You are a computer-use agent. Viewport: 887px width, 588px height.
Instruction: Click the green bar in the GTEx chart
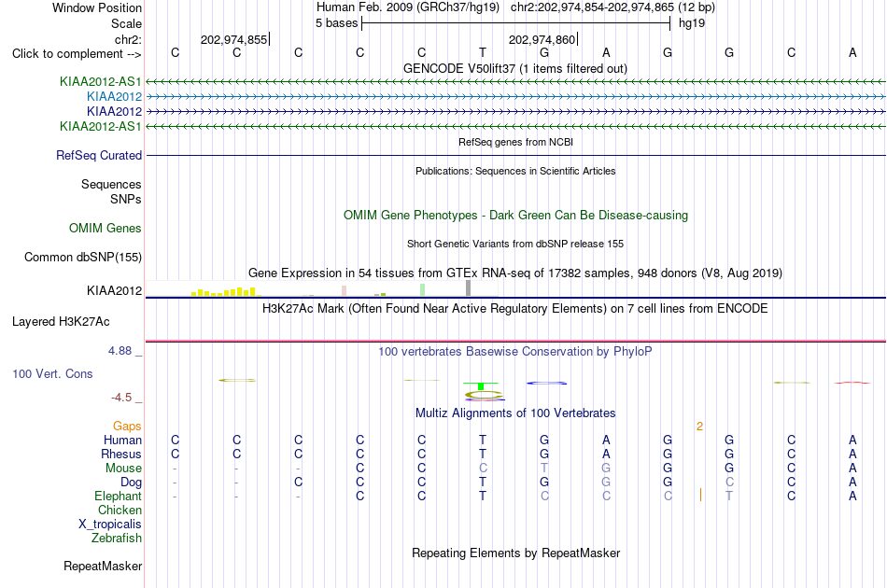423,289
